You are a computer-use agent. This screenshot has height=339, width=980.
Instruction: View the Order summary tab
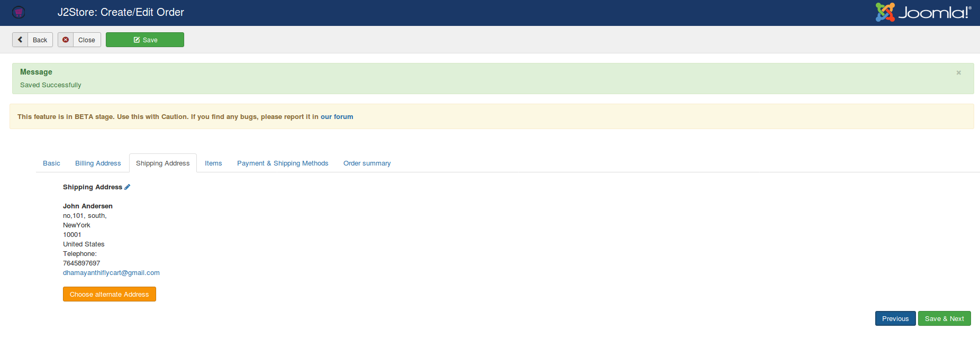click(x=367, y=163)
